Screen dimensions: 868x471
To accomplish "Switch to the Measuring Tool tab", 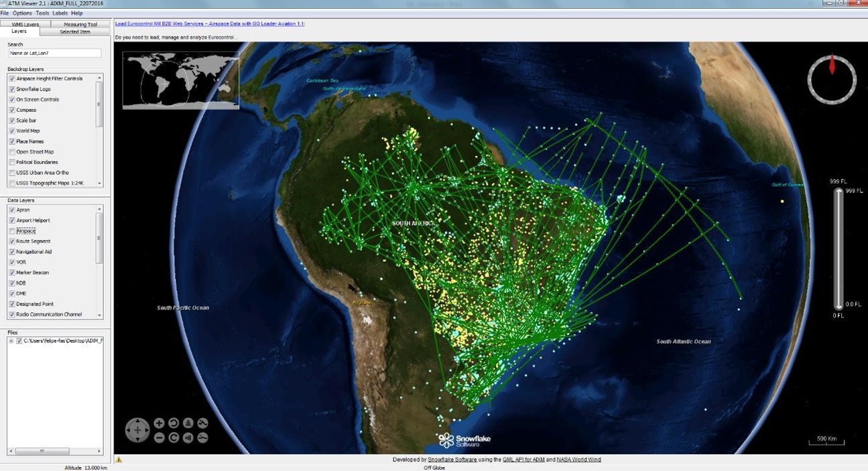I will pyautogui.click(x=80, y=24).
